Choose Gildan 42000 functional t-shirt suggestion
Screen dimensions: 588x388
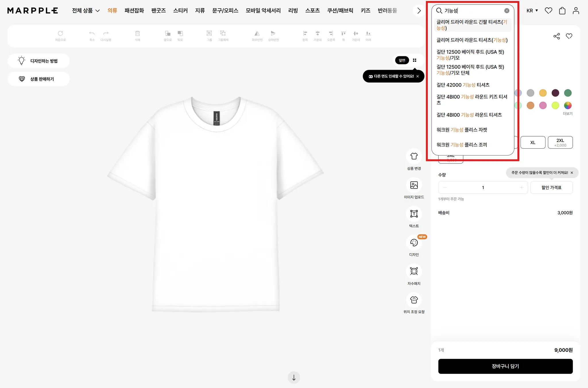pos(463,85)
